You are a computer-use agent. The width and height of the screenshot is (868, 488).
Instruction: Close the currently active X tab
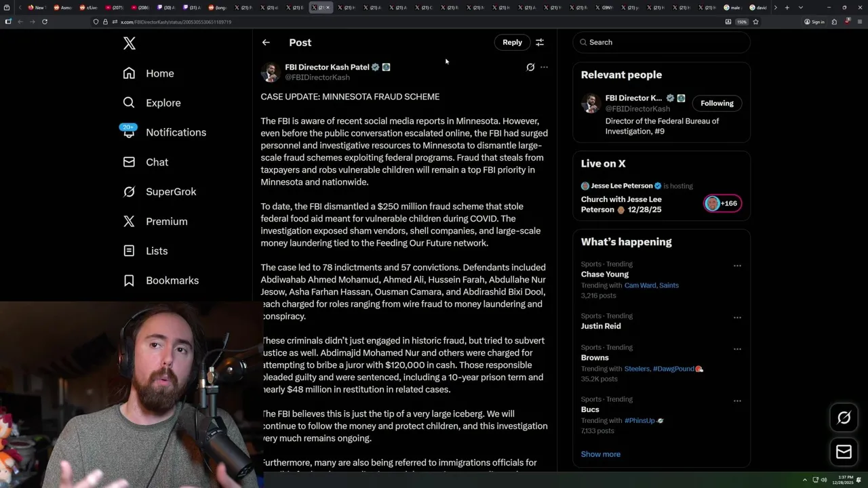pyautogui.click(x=328, y=7)
